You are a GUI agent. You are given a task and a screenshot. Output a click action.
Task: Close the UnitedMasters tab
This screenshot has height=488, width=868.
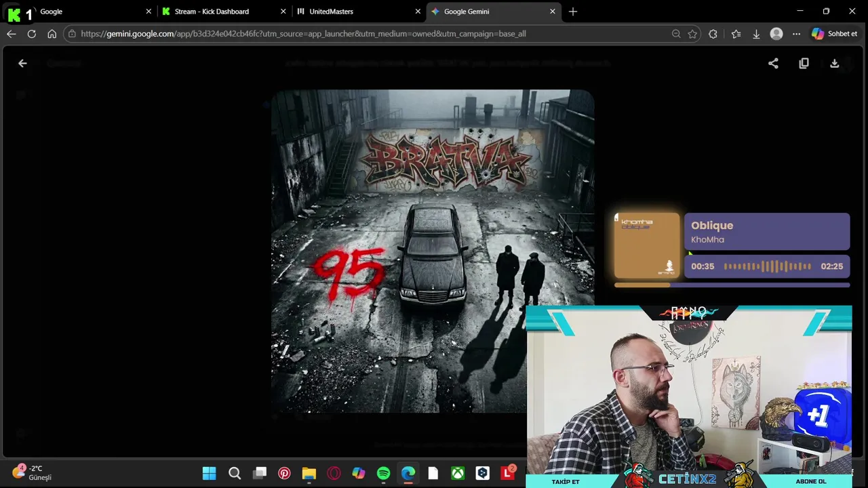click(418, 12)
